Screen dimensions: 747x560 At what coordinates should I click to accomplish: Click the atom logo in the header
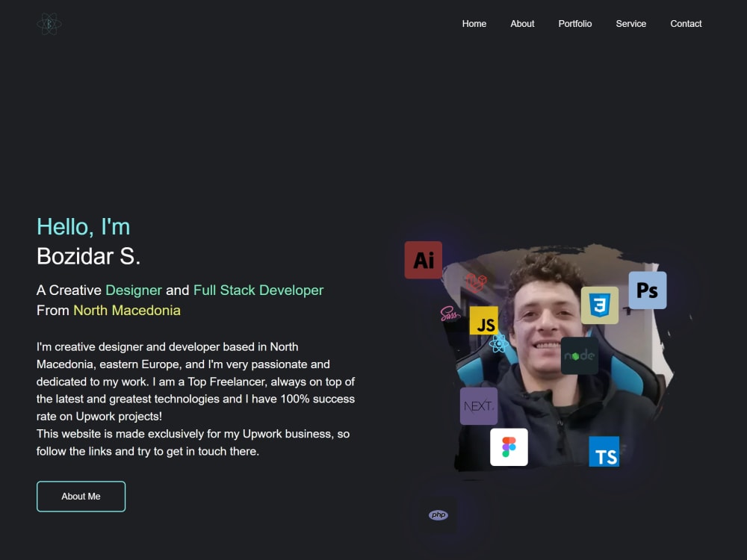pos(49,24)
